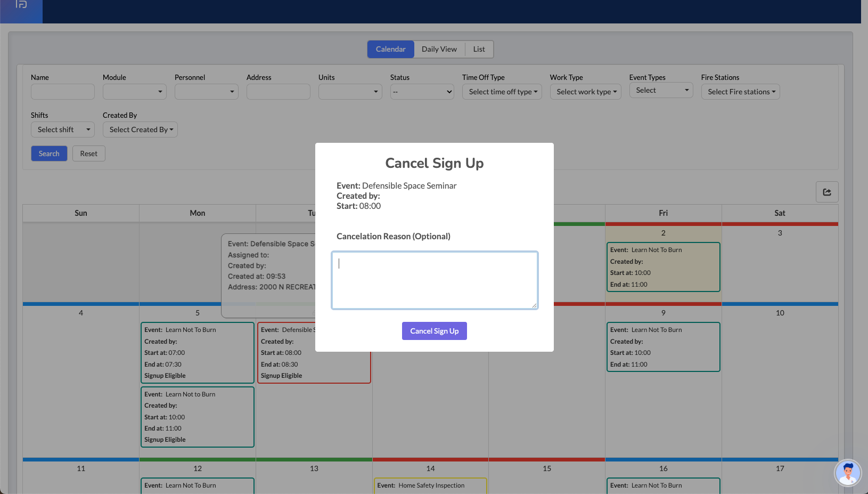
Task: Open Home Safety Inspection event on 14th
Action: [430, 485]
